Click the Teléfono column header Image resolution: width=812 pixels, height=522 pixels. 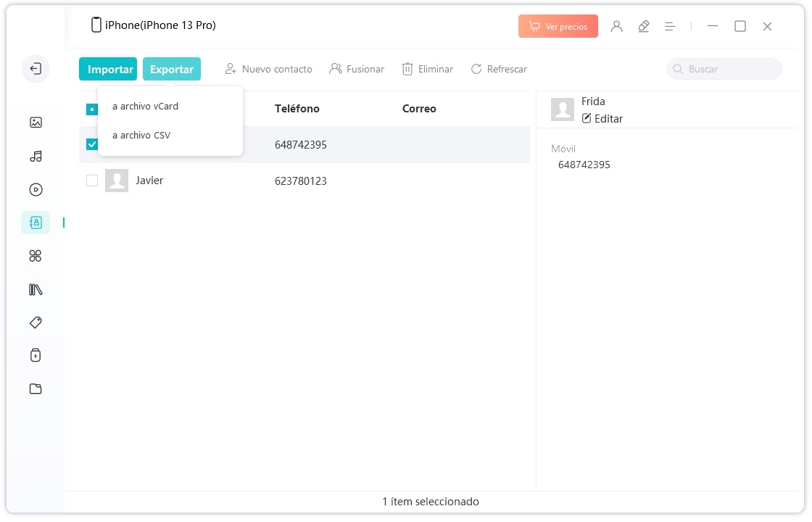(x=298, y=109)
